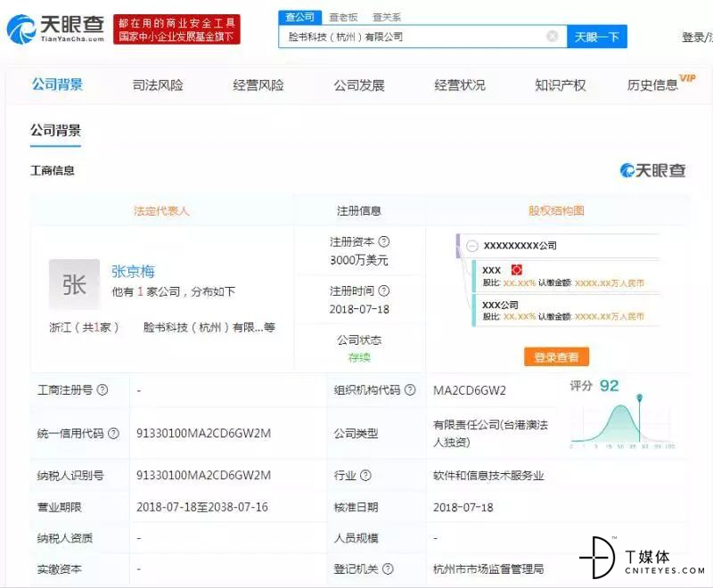
Task: Click the 杭州市市场监督管理局 registration authority value
Action: click(488, 569)
